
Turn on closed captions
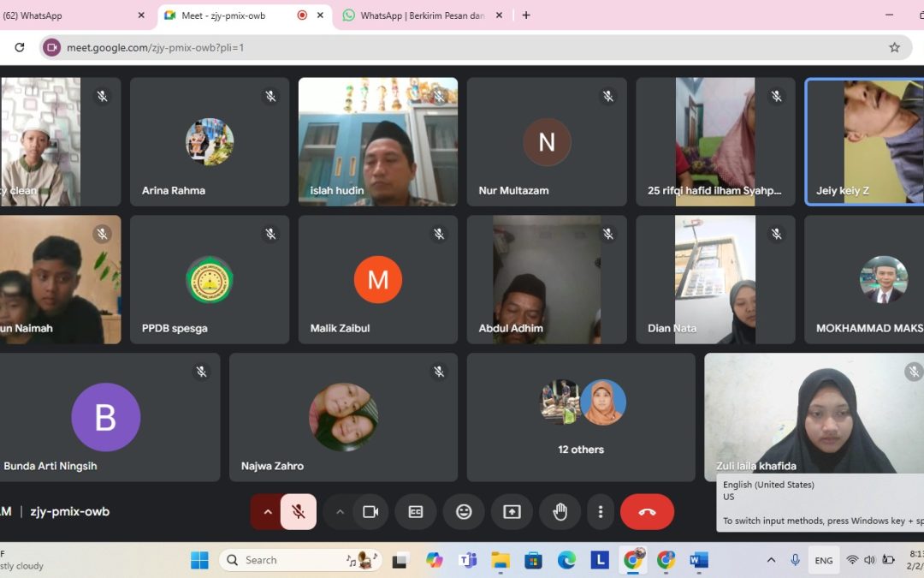[416, 512]
